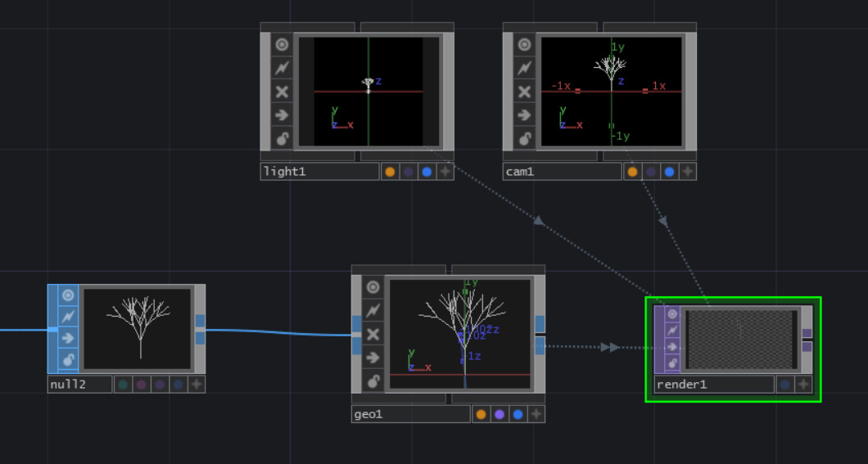
Task: Toggle the lock flag on render1
Action: click(672, 363)
